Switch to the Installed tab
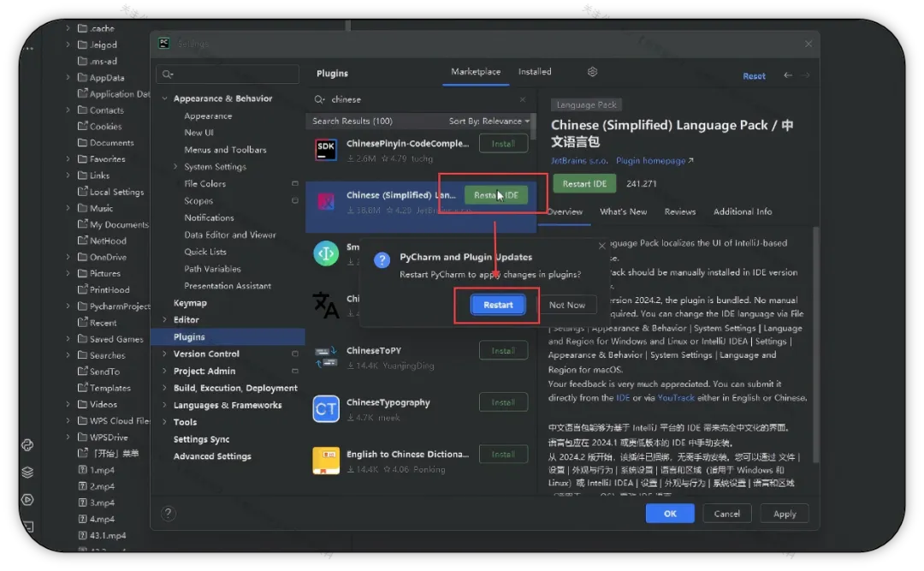Screen dimensions: 924x571 click(x=535, y=72)
